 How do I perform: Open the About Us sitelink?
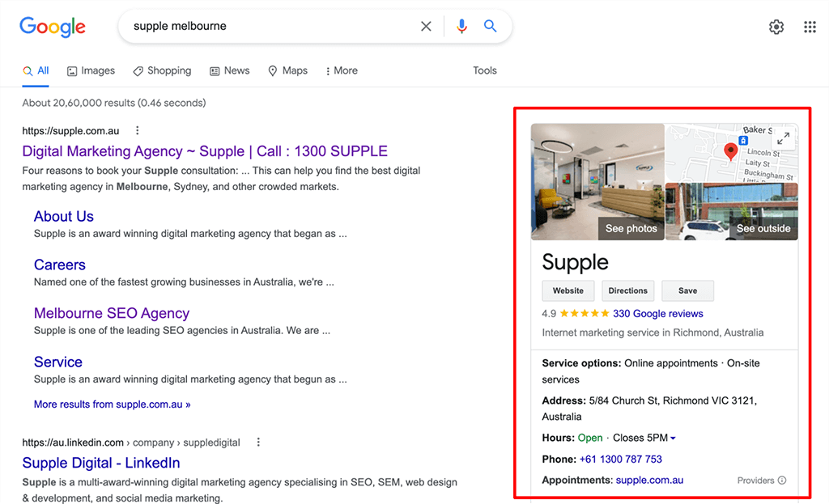pos(64,217)
